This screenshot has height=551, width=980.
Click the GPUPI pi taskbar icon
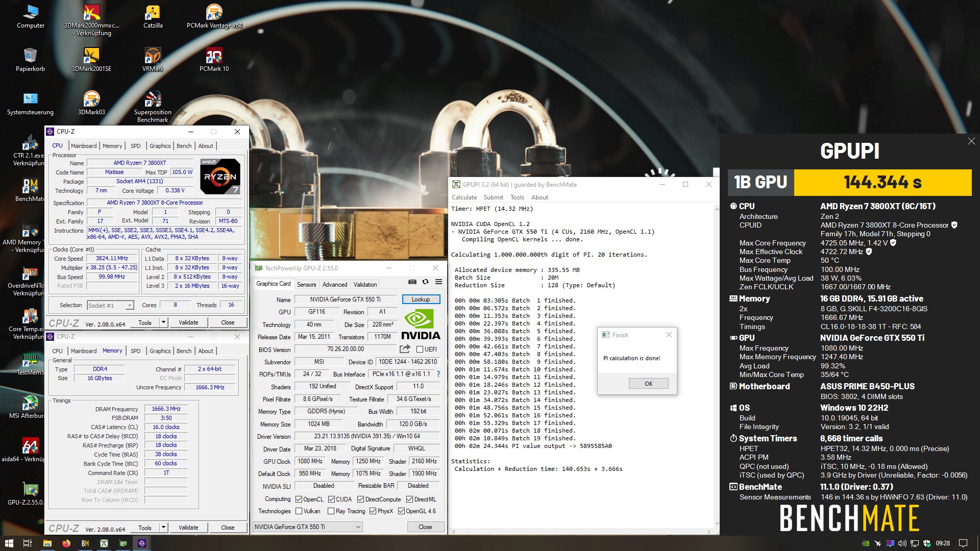tap(104, 543)
